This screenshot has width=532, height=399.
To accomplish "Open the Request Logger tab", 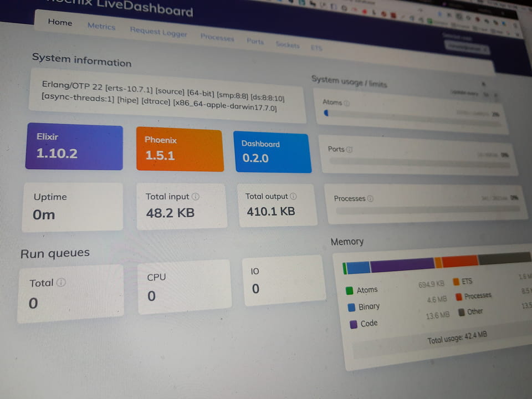I will click(158, 32).
